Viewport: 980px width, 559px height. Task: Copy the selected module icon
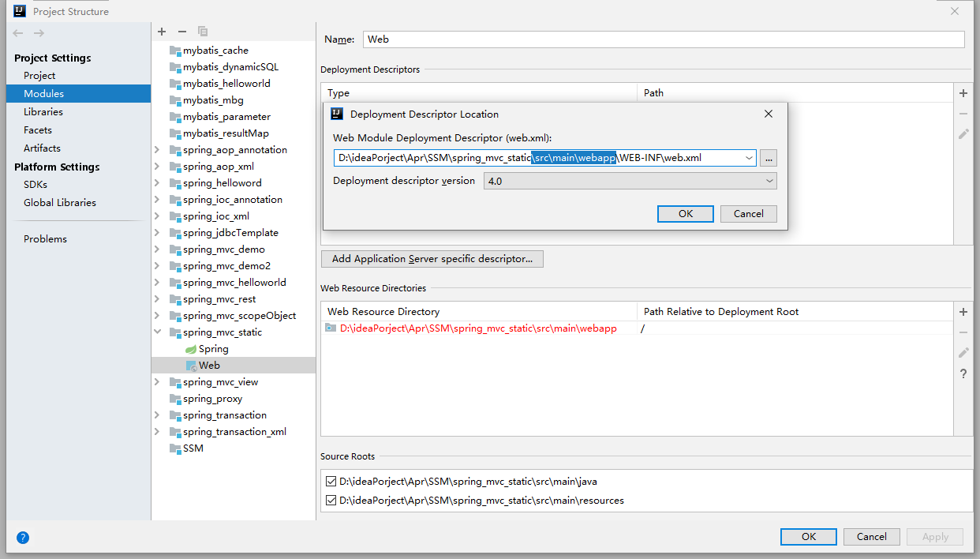(x=203, y=32)
